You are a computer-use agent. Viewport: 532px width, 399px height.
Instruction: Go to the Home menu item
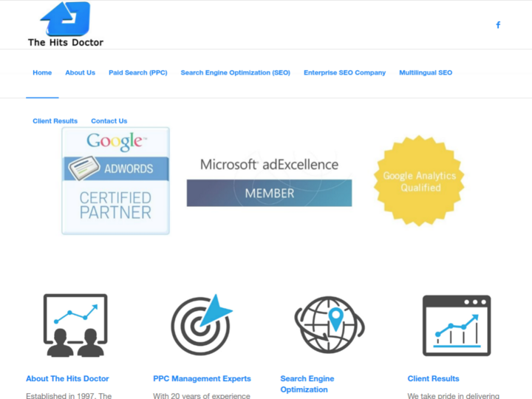point(42,73)
